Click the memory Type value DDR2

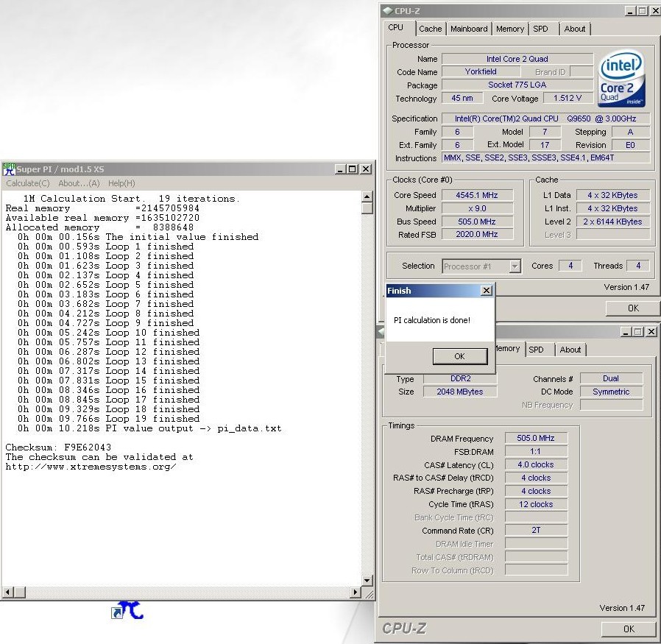(x=460, y=378)
